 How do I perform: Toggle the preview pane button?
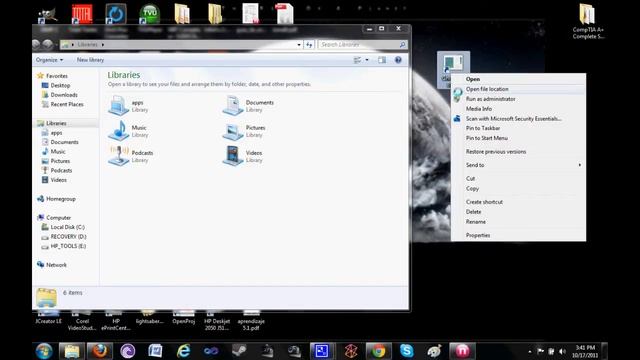pos(382,60)
